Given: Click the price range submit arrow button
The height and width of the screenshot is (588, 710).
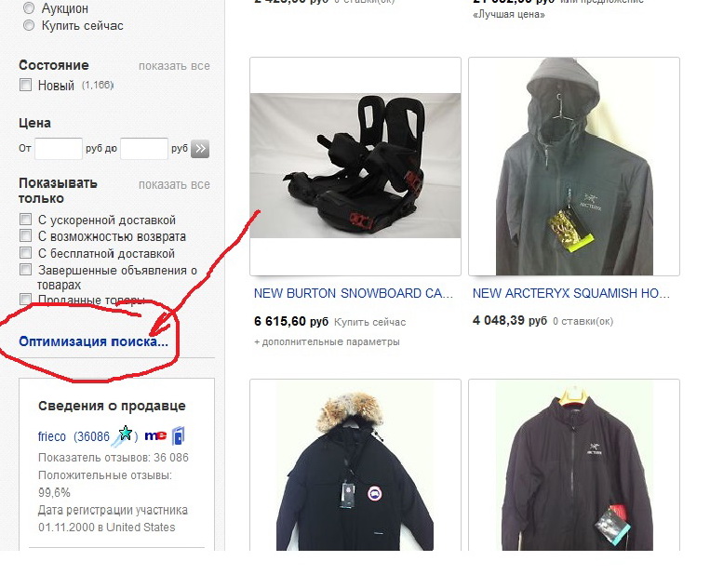Looking at the screenshot, I should pyautogui.click(x=200, y=149).
